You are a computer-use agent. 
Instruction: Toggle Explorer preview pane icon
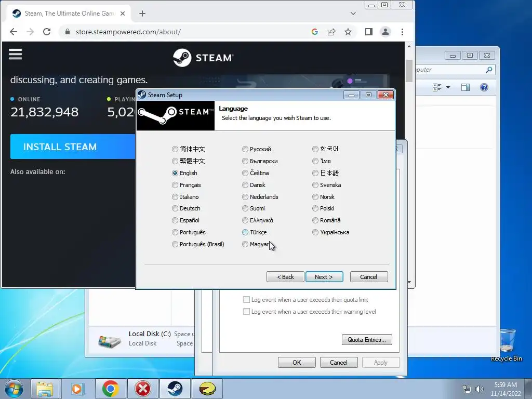(465, 87)
